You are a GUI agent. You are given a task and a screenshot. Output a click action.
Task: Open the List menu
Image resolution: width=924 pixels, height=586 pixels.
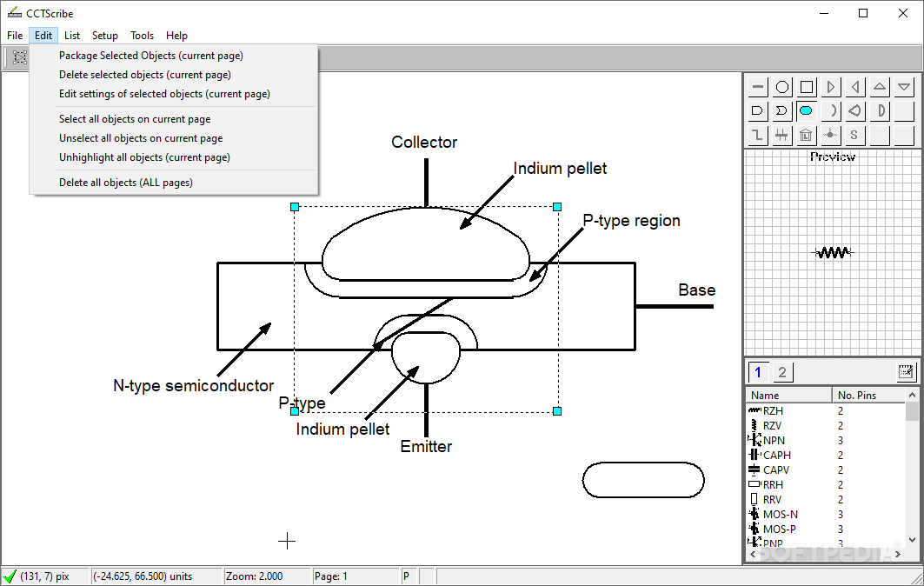(72, 36)
